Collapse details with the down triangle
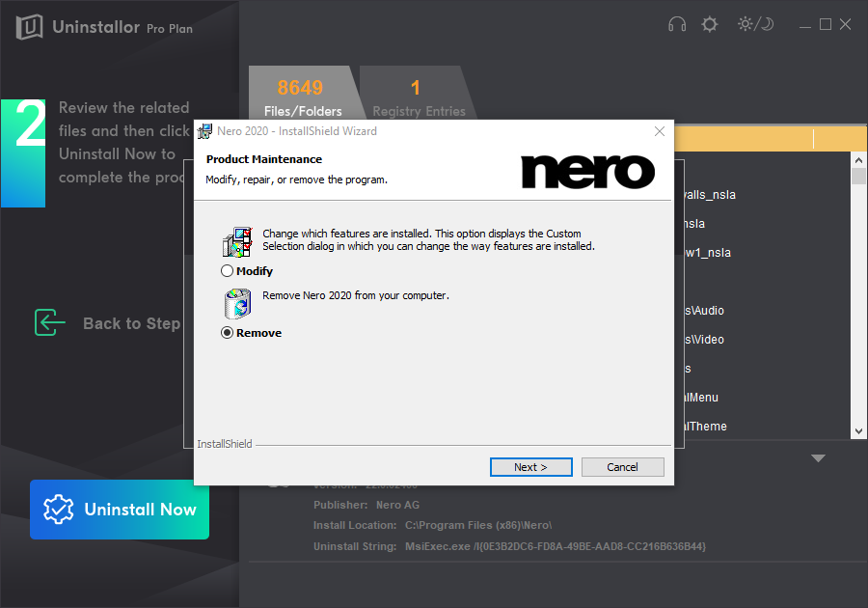 pyautogui.click(x=818, y=458)
